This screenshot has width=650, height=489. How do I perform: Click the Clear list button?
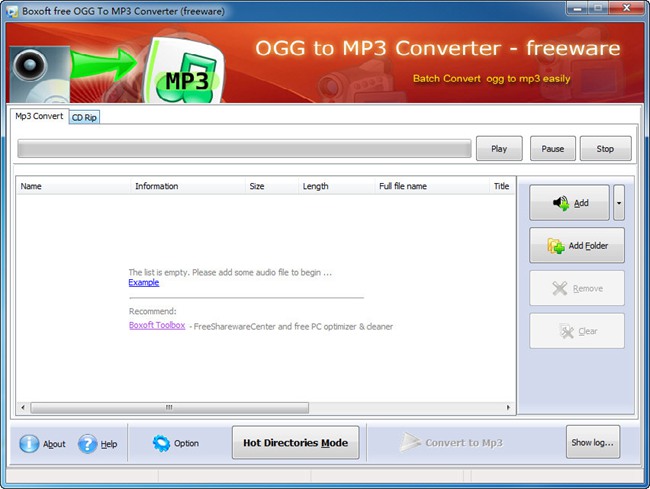pyautogui.click(x=577, y=331)
